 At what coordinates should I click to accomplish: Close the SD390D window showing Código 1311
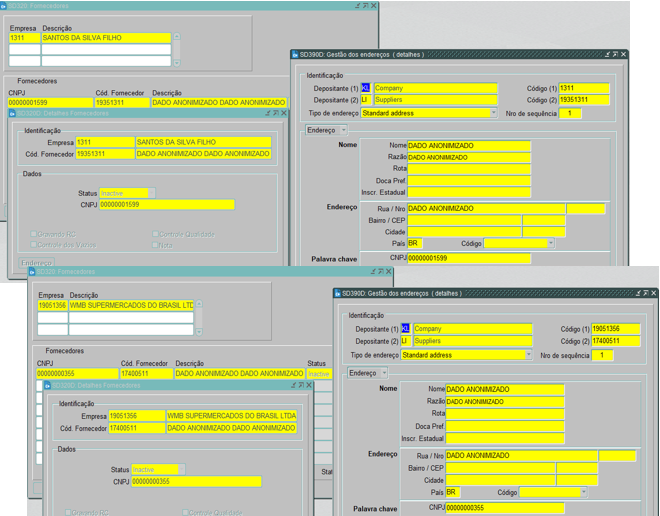[623, 54]
